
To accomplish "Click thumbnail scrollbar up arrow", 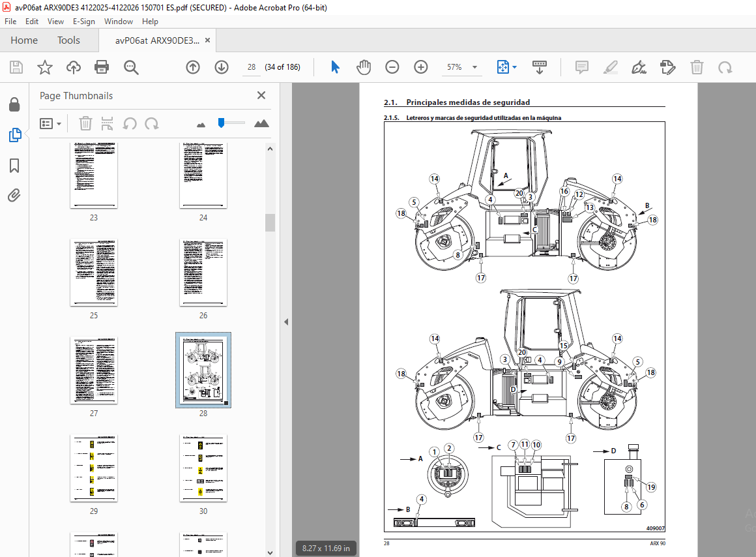I will coord(270,149).
